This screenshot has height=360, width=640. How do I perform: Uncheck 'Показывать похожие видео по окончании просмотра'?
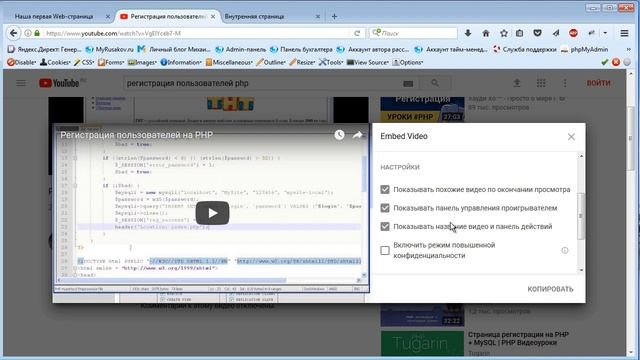pyautogui.click(x=385, y=189)
